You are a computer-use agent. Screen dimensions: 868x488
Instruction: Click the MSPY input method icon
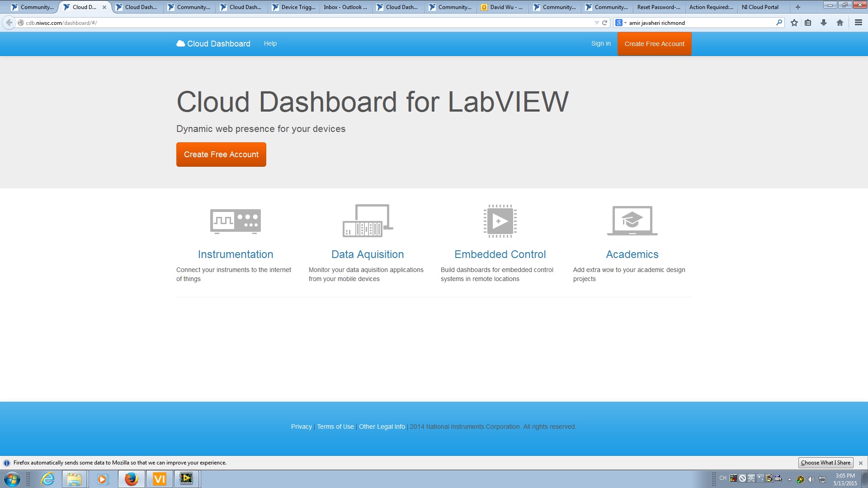coord(733,478)
